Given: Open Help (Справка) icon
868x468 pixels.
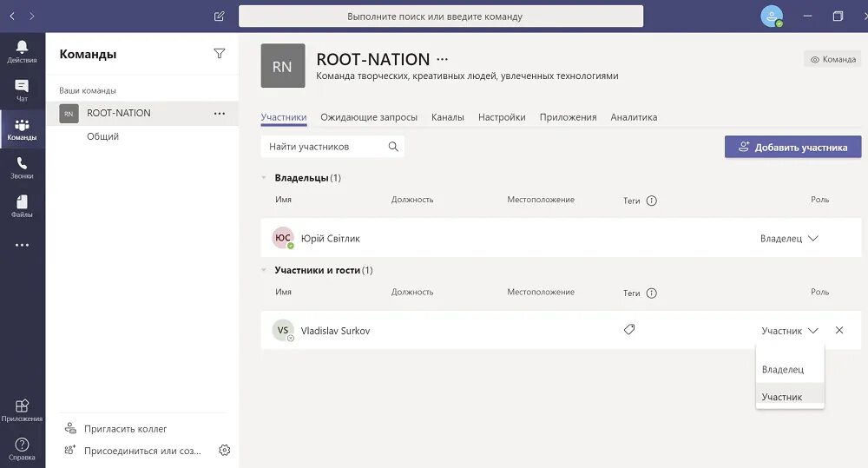Looking at the screenshot, I should pyautogui.click(x=23, y=449).
